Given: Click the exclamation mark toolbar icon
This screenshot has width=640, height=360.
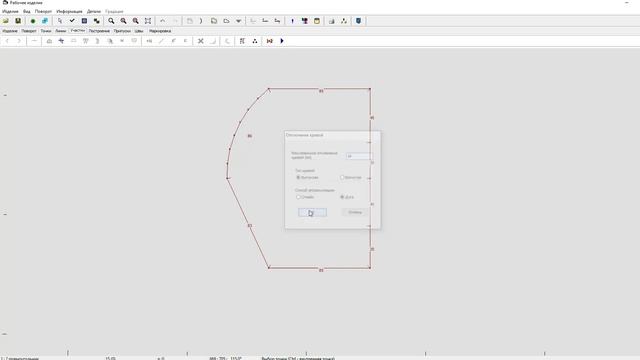Looking at the screenshot, I should tap(292, 21).
